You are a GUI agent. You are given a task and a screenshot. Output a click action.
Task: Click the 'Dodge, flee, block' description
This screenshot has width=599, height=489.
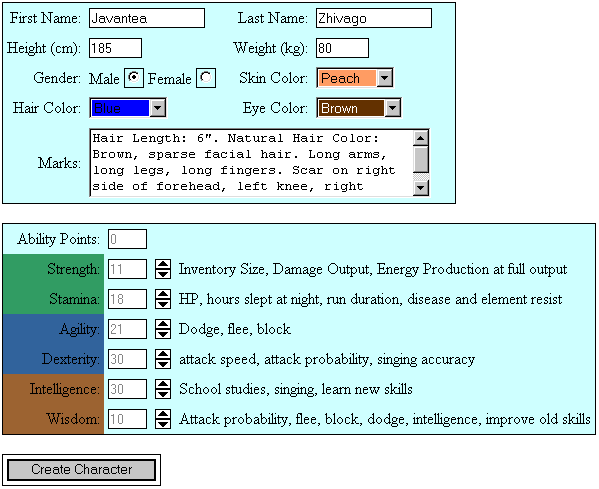click(235, 329)
